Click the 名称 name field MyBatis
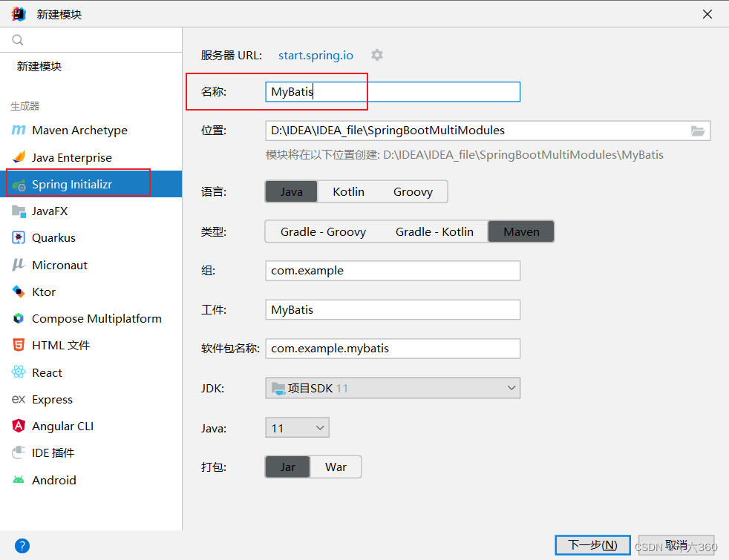The height and width of the screenshot is (560, 729). click(393, 92)
